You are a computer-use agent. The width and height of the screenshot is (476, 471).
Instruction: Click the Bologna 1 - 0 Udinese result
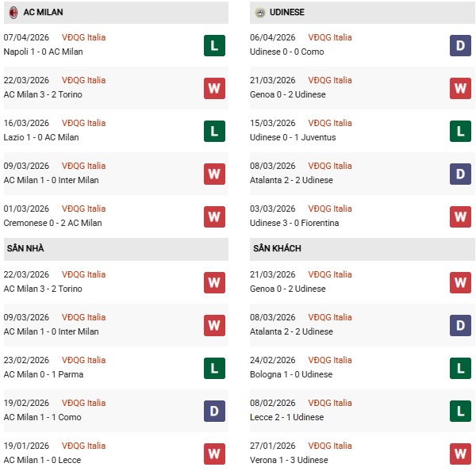[291, 374]
